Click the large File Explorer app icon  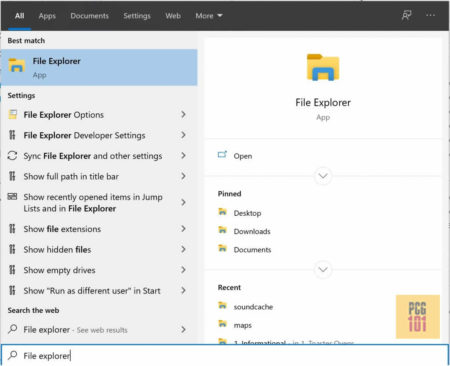[x=323, y=67]
